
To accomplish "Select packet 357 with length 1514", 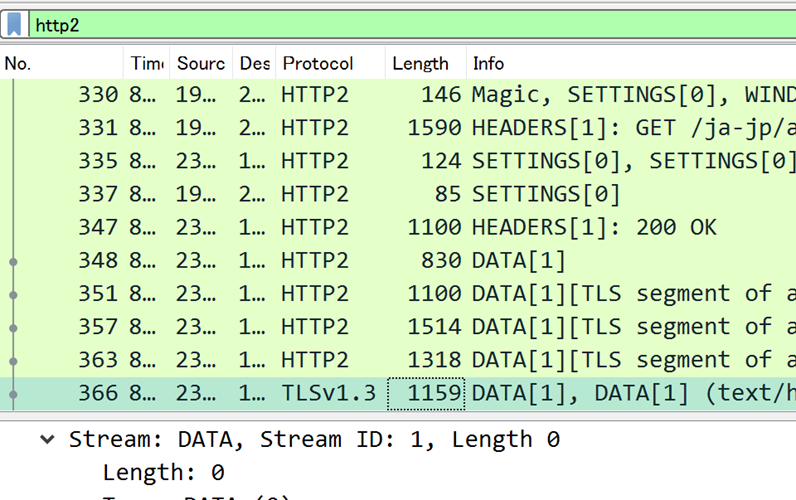I will (400, 327).
